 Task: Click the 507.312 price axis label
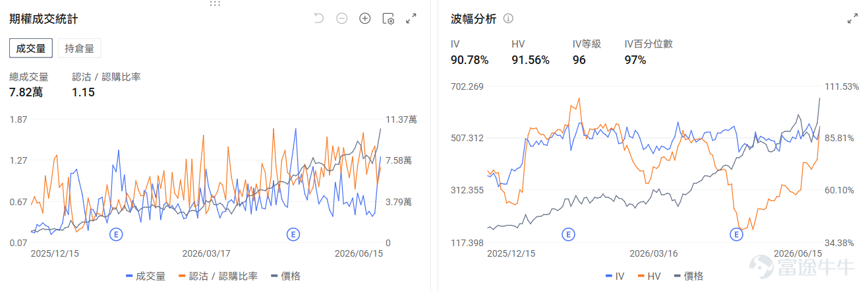coord(467,138)
